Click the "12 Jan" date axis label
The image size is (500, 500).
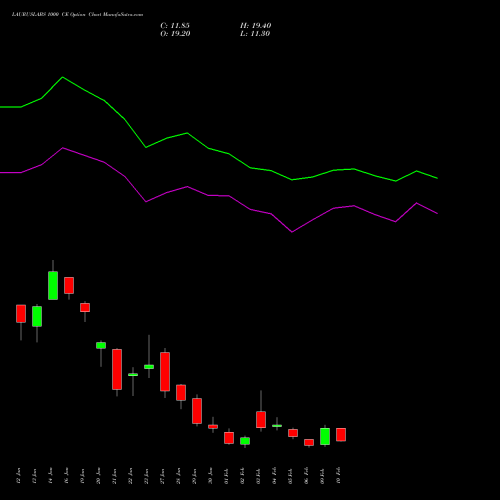(19, 476)
